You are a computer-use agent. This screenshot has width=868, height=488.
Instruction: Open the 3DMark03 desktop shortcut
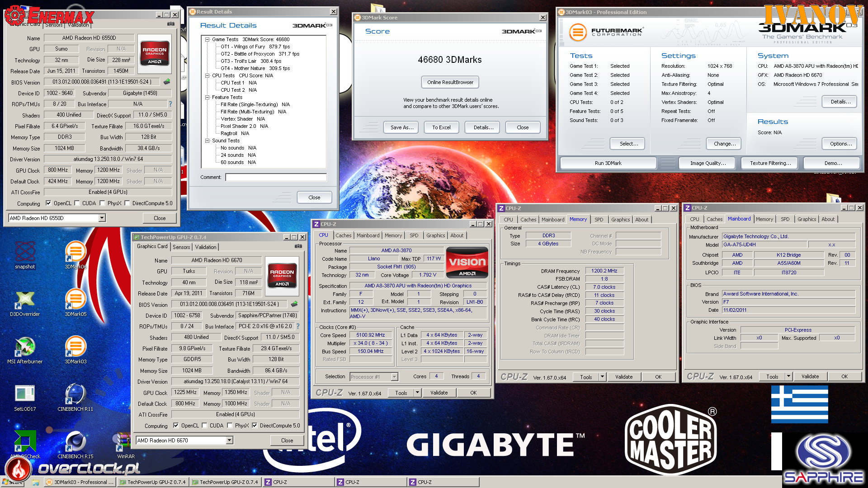point(75,350)
